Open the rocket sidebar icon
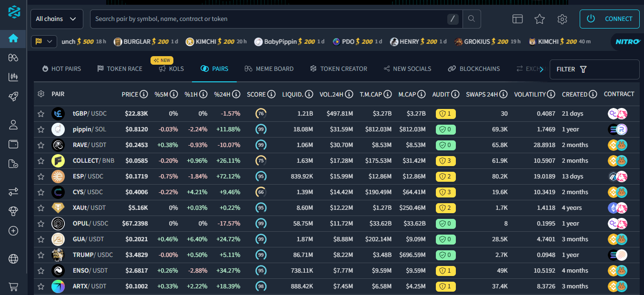Viewport: 644px width, 295px height. point(13,97)
